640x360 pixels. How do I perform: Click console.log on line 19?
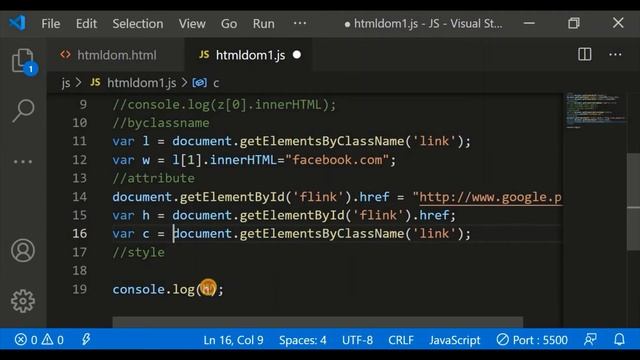click(x=153, y=289)
